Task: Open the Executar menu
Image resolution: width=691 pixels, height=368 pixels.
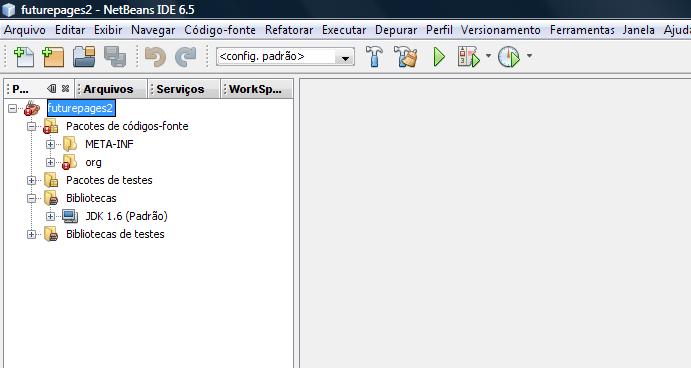Action: pyautogui.click(x=344, y=30)
